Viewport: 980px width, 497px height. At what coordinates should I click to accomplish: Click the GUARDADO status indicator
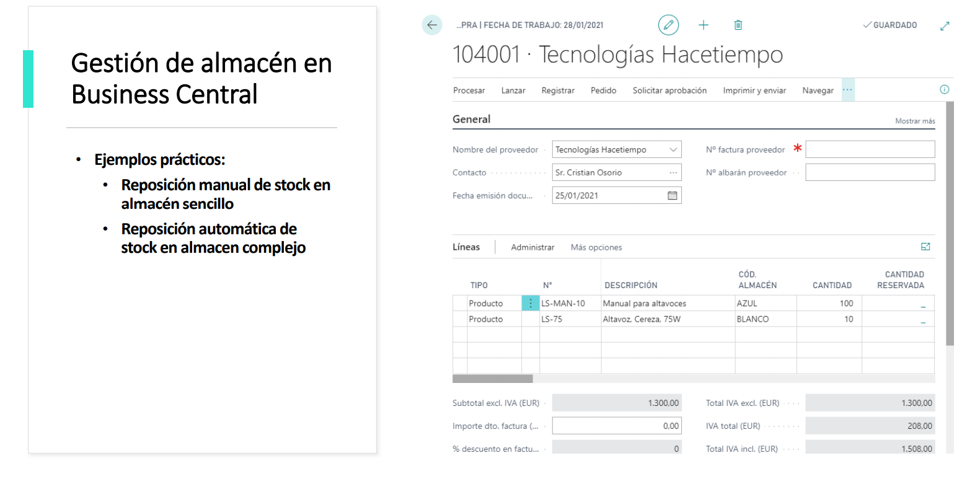click(890, 25)
